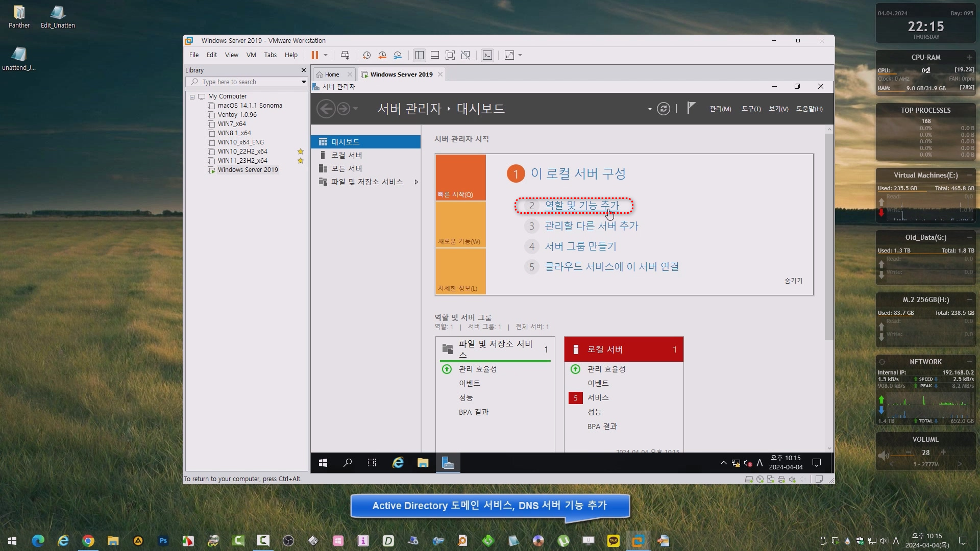Open the guest taskbar search icon
980x551 pixels.
348,463
